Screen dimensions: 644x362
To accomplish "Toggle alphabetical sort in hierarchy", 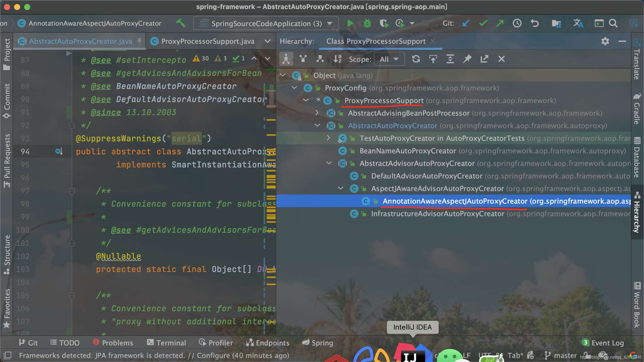I will coord(337,59).
